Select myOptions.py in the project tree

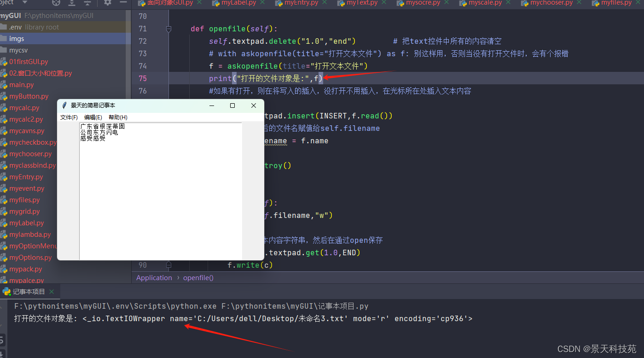(30, 258)
